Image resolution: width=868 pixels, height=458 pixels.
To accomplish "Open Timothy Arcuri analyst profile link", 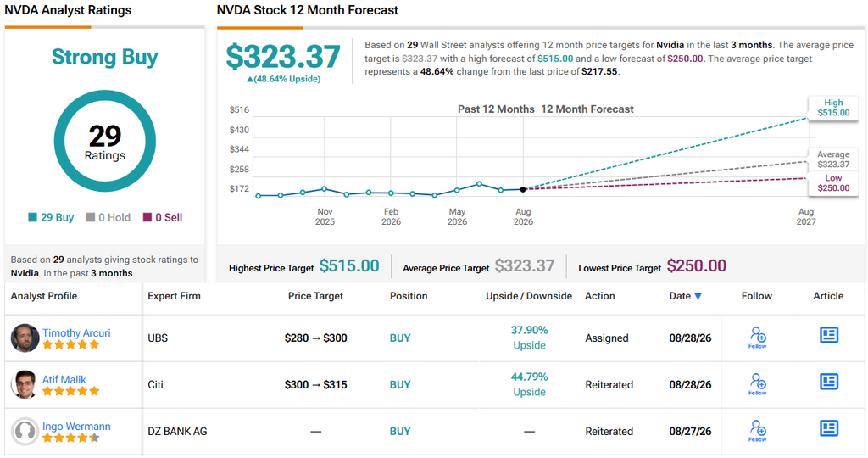I will [76, 332].
